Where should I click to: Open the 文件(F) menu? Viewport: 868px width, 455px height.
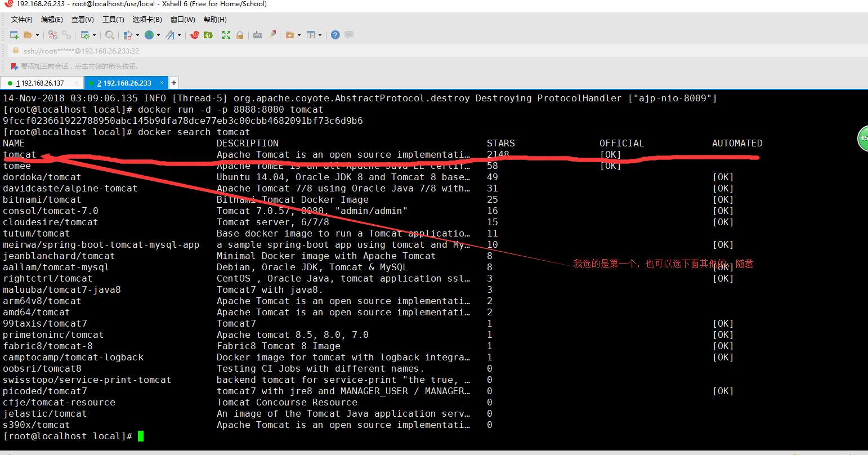coord(22,20)
